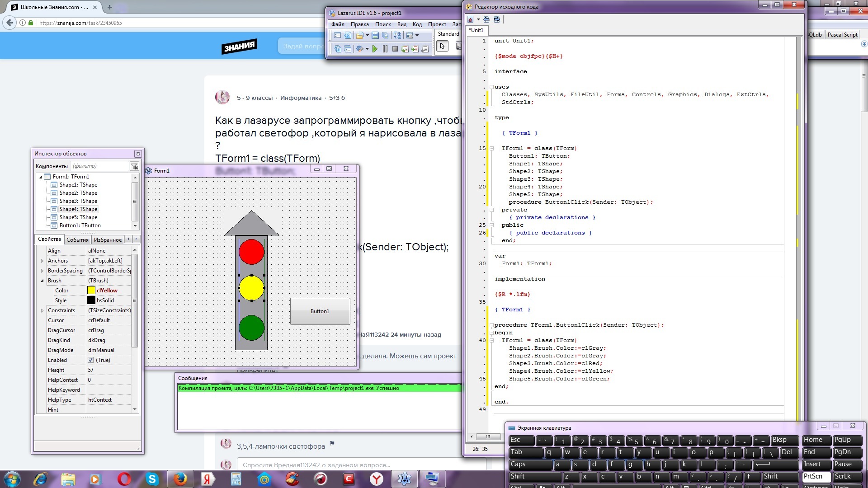Collapse the Brush property group
Image resolution: width=868 pixels, height=488 pixels.
click(x=42, y=281)
